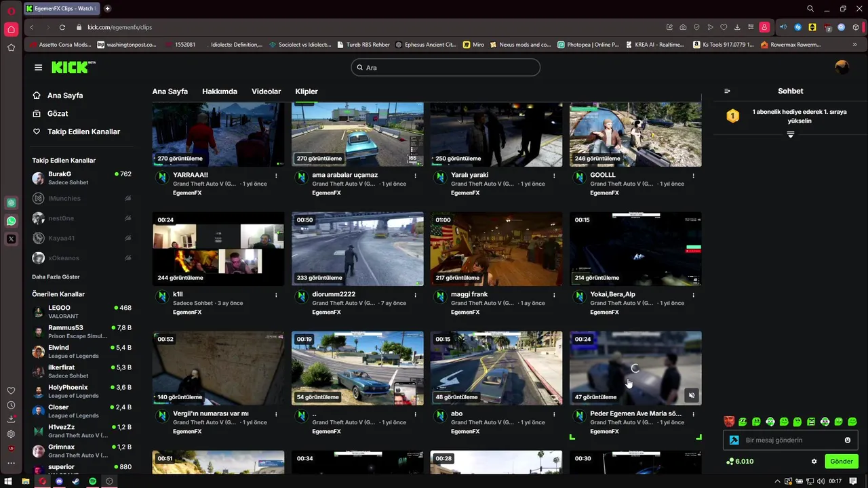Open X Twitter in the Opera sidebar
The image size is (868, 488).
coord(11,239)
